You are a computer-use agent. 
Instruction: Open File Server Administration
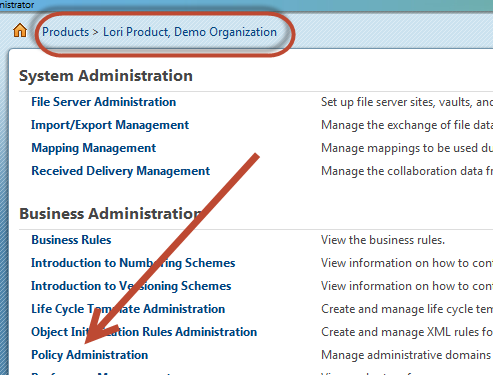[104, 102]
